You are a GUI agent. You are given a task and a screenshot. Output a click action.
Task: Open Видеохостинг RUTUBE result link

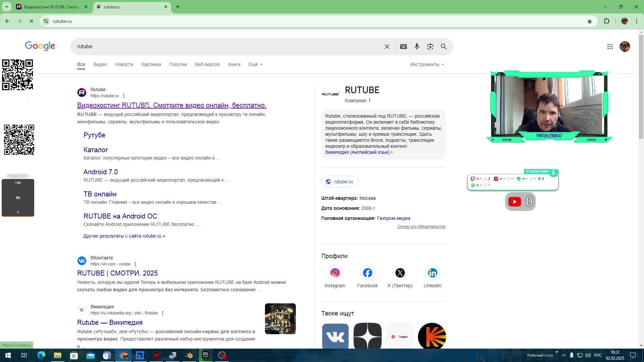[171, 105]
